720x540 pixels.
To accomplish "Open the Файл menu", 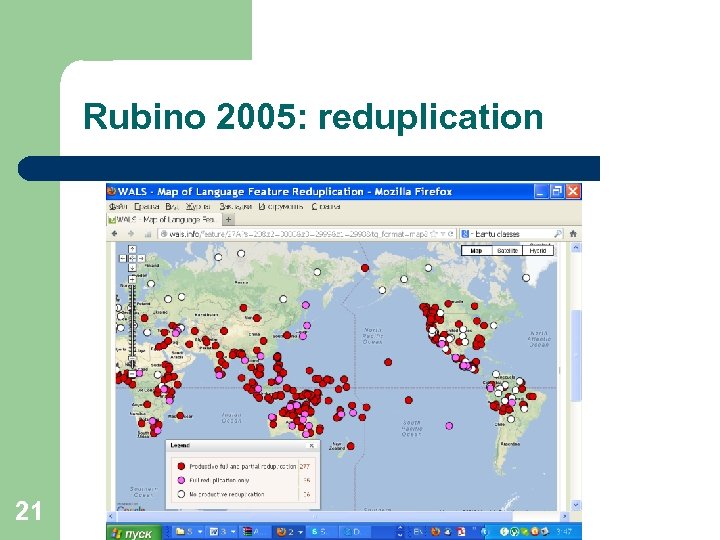I will (118, 207).
